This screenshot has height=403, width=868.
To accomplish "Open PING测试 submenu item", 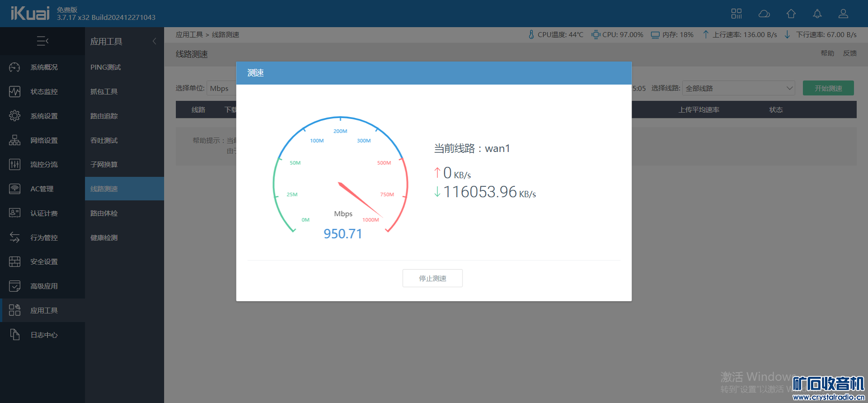I will tap(105, 67).
